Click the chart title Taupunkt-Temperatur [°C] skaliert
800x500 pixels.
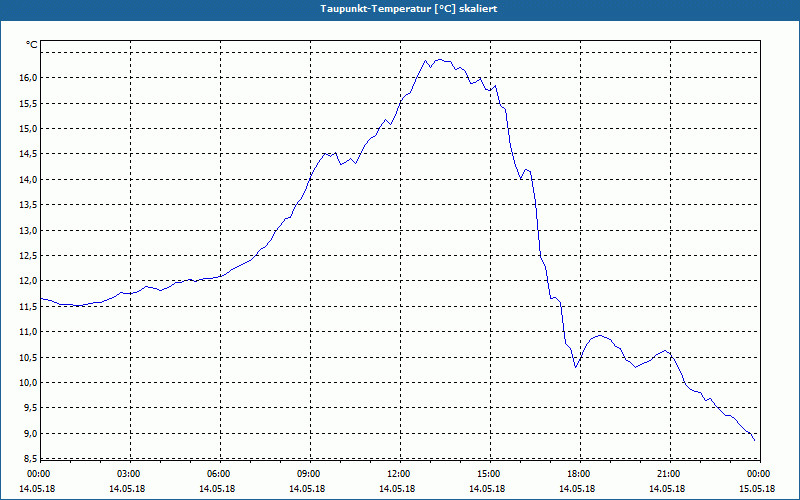point(409,9)
